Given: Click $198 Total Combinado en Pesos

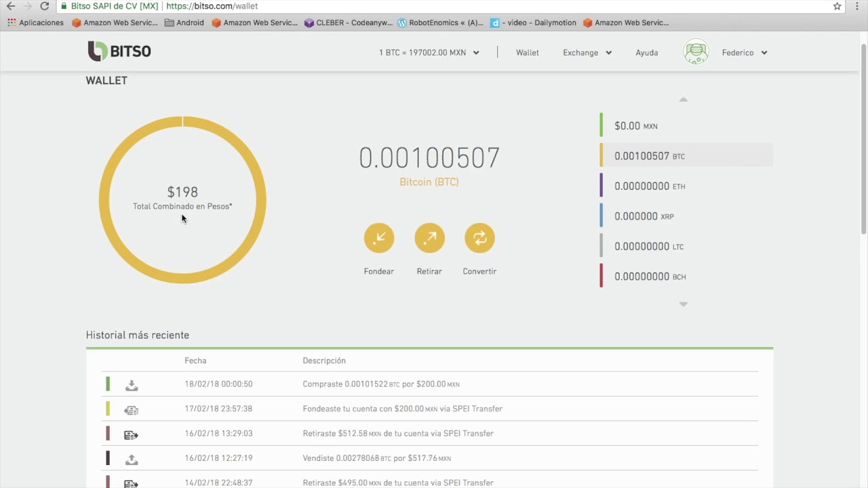Looking at the screenshot, I should coord(182,198).
